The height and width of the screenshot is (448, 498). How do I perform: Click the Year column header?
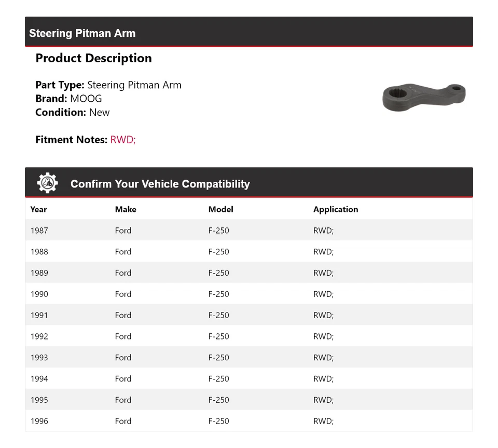point(38,209)
